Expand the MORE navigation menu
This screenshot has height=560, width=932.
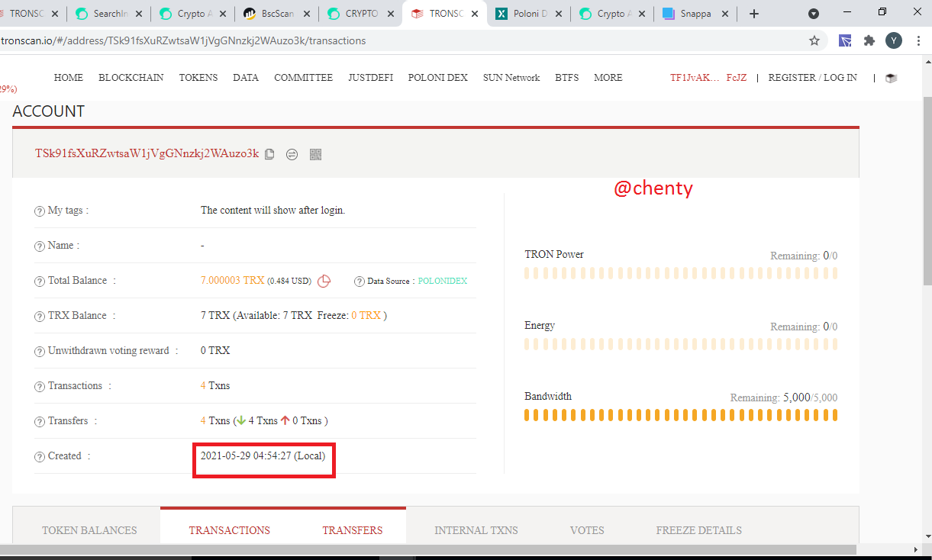[x=608, y=78]
